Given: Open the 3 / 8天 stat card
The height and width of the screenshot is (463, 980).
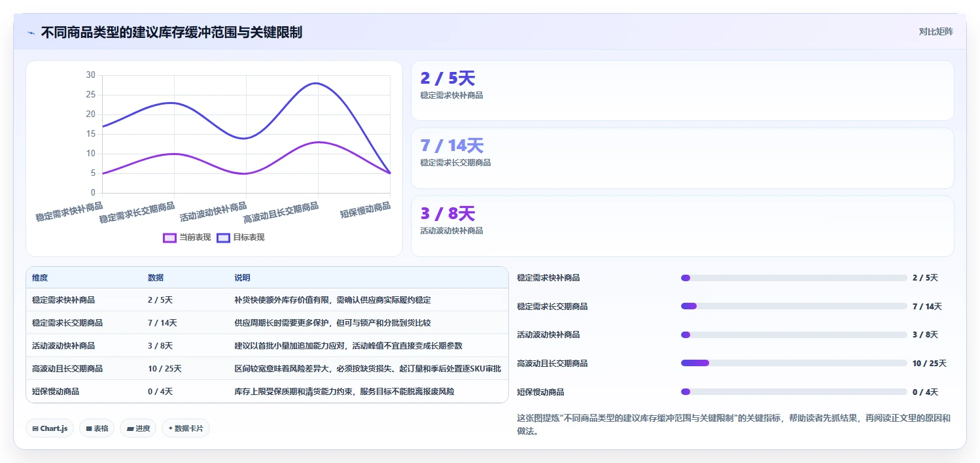Looking at the screenshot, I should tap(682, 226).
